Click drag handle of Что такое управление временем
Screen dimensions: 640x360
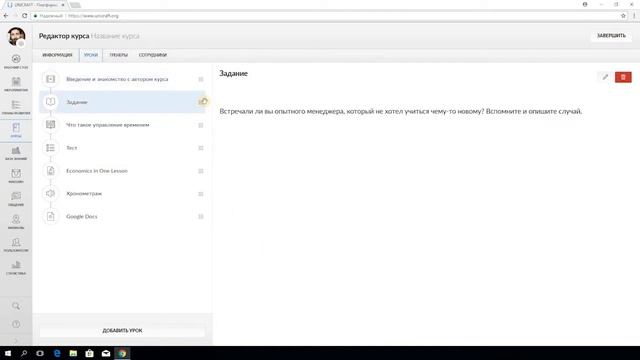point(201,125)
